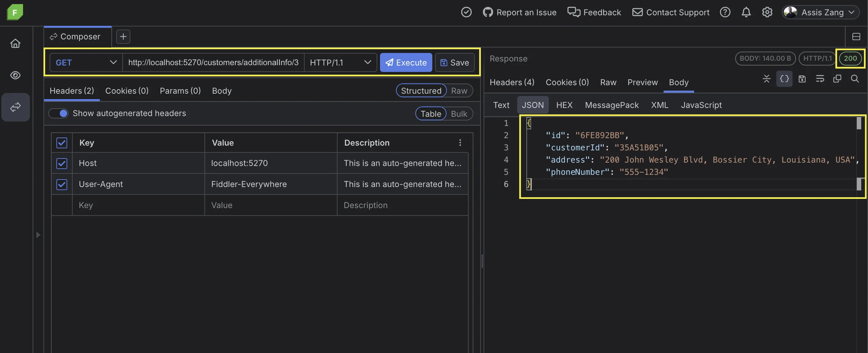868x353 pixels.
Task: Open the notifications bell icon
Action: [746, 12]
